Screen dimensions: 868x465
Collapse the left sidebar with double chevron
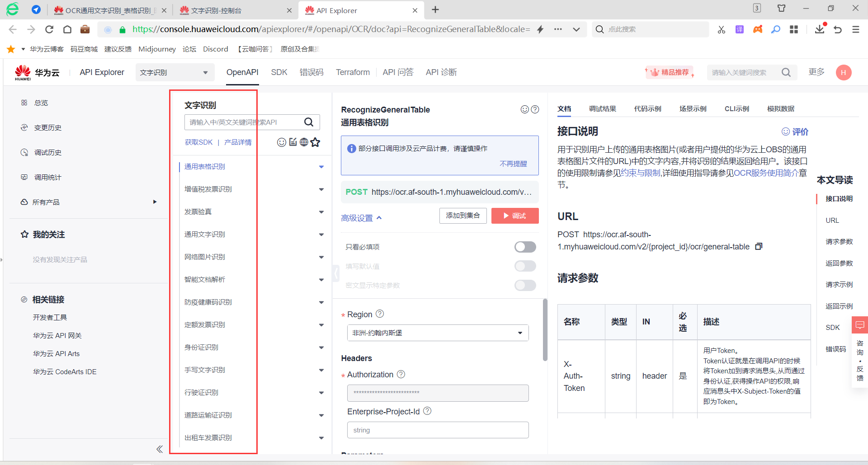click(x=160, y=449)
